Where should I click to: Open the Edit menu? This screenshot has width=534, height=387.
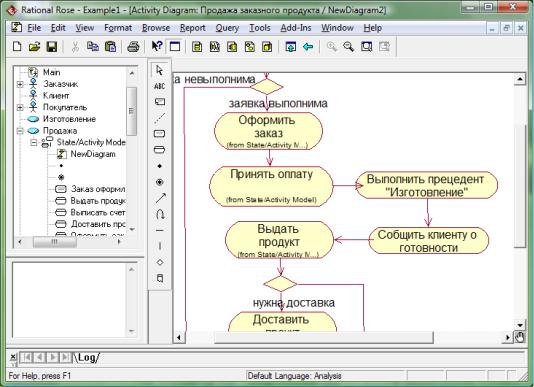point(58,28)
